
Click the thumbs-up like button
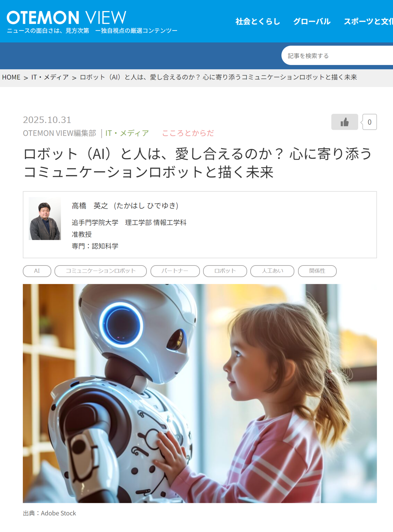pyautogui.click(x=344, y=122)
